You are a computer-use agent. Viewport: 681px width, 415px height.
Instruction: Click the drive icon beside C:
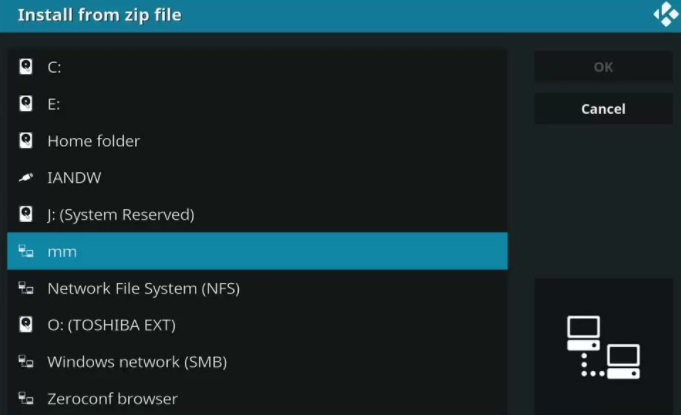(x=26, y=67)
